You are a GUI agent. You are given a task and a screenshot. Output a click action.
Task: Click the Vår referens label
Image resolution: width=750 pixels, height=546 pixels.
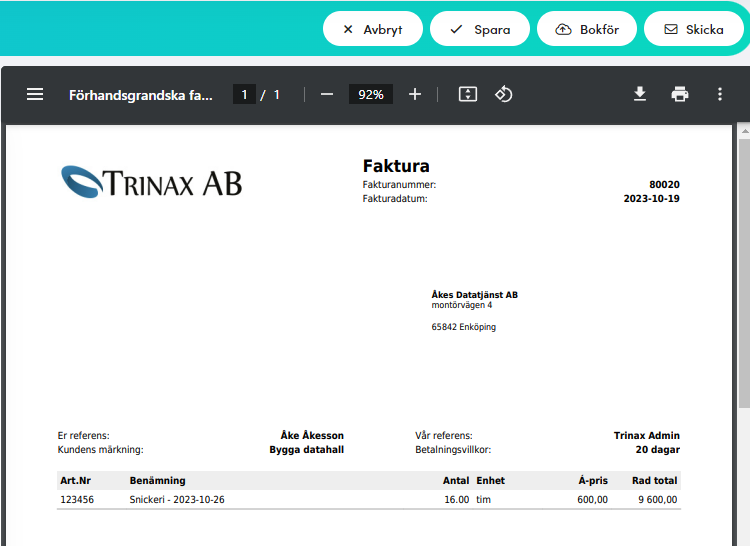pyautogui.click(x=444, y=436)
